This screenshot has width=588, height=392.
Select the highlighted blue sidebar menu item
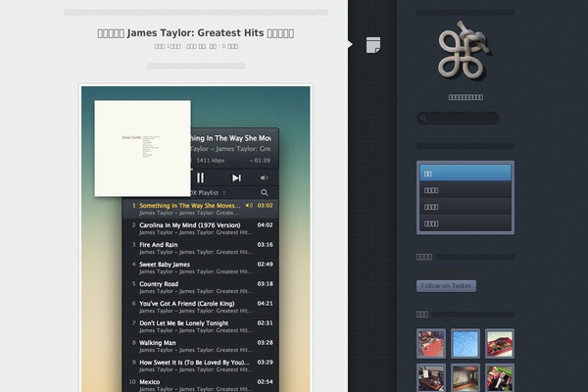(465, 173)
